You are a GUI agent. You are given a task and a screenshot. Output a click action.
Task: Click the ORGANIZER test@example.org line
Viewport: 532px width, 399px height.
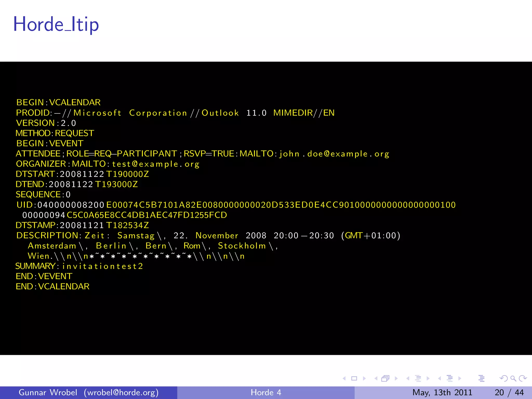[x=108, y=164]
